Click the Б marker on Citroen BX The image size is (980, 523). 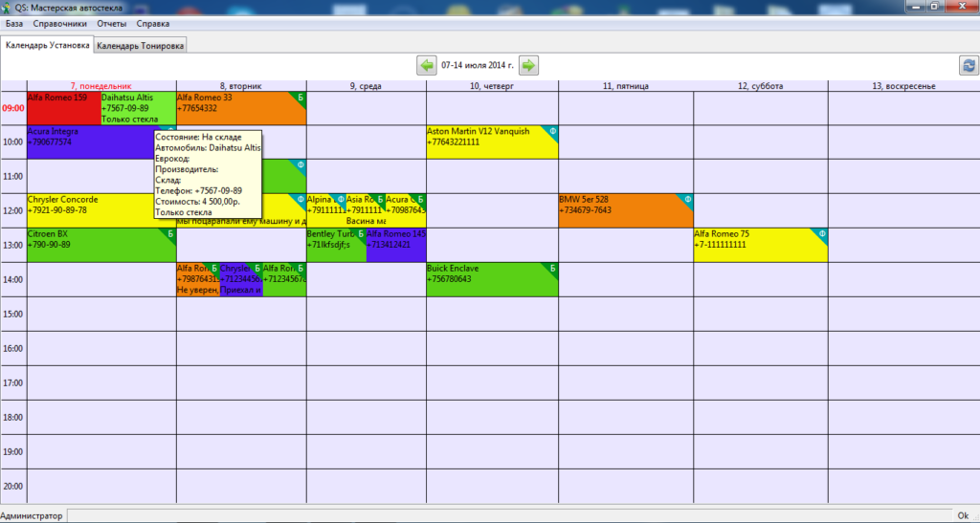pos(170,234)
